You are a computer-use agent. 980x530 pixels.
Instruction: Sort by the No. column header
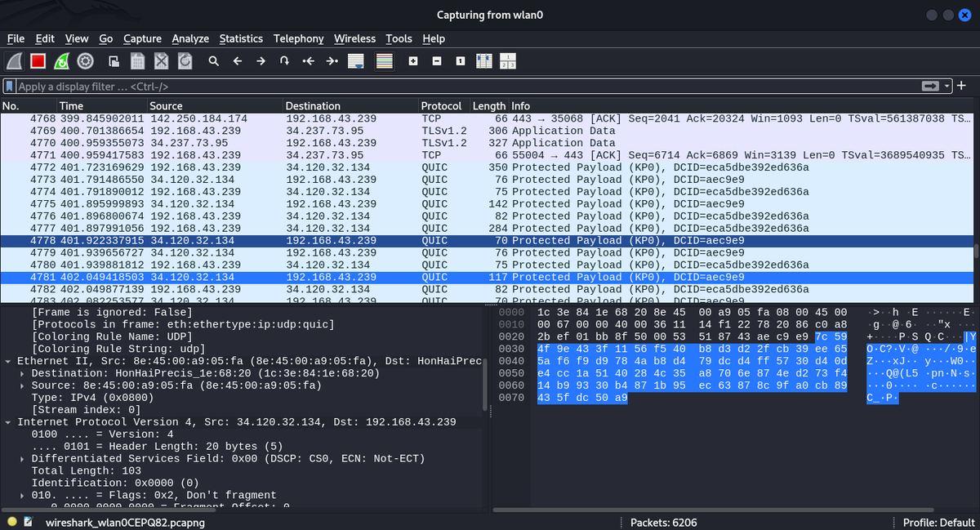29,106
